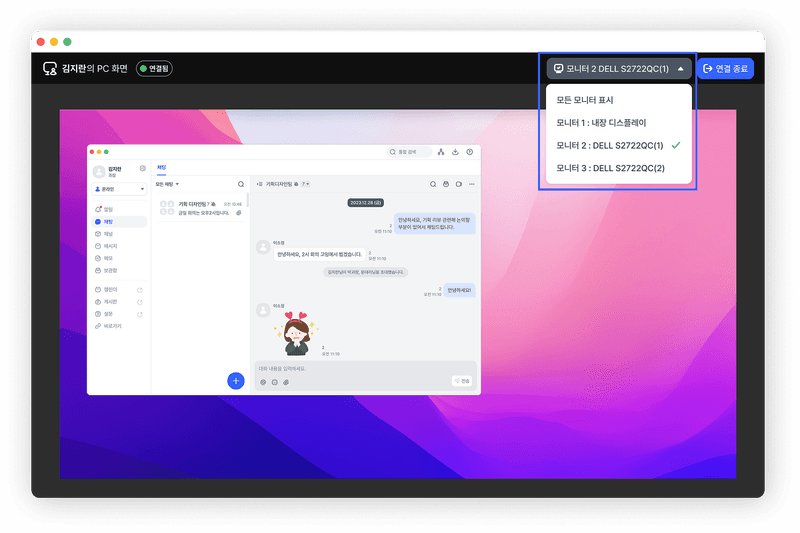The height and width of the screenshot is (533, 800).
Task: Click the help question mark icon
Action: (470, 152)
